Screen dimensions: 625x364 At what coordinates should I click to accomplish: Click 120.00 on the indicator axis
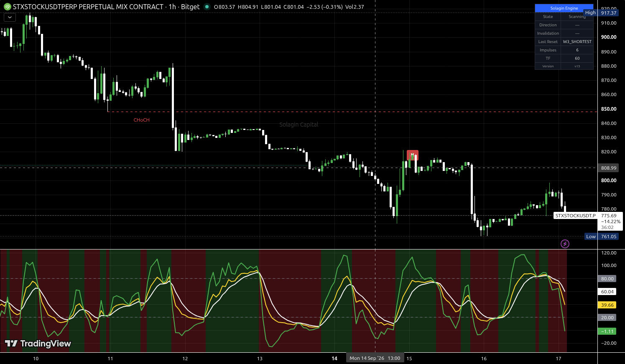pos(609,253)
